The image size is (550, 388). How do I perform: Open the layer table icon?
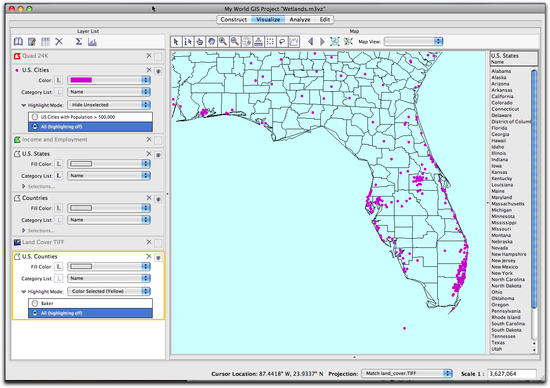point(46,42)
